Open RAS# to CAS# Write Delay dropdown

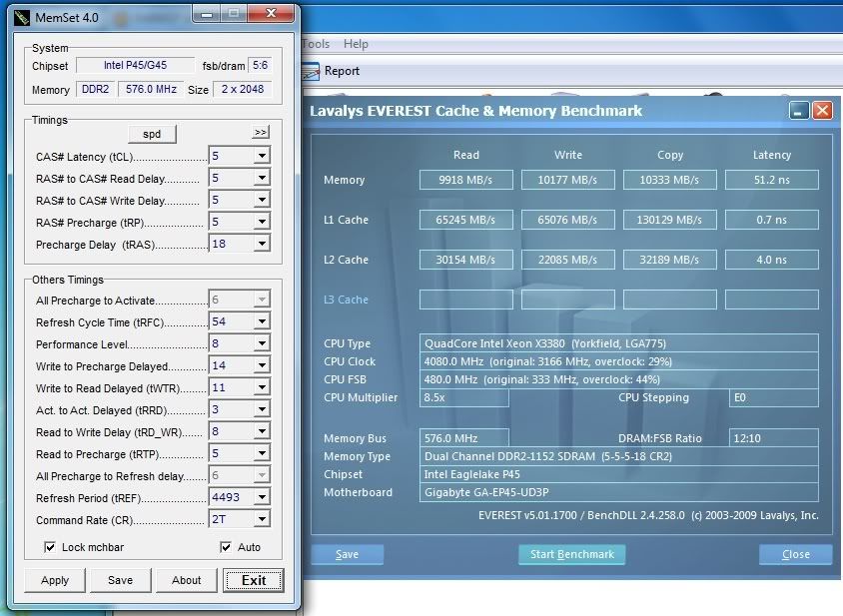pyautogui.click(x=262, y=200)
